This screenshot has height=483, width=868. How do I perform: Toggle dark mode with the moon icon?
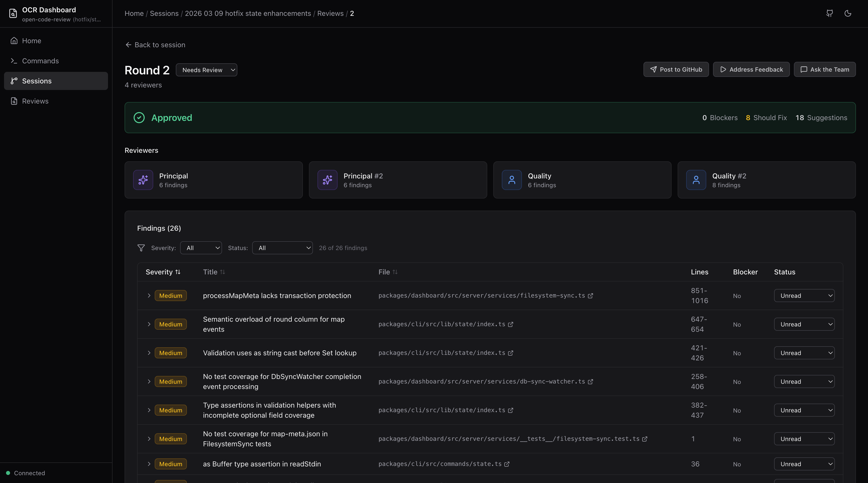(x=848, y=14)
